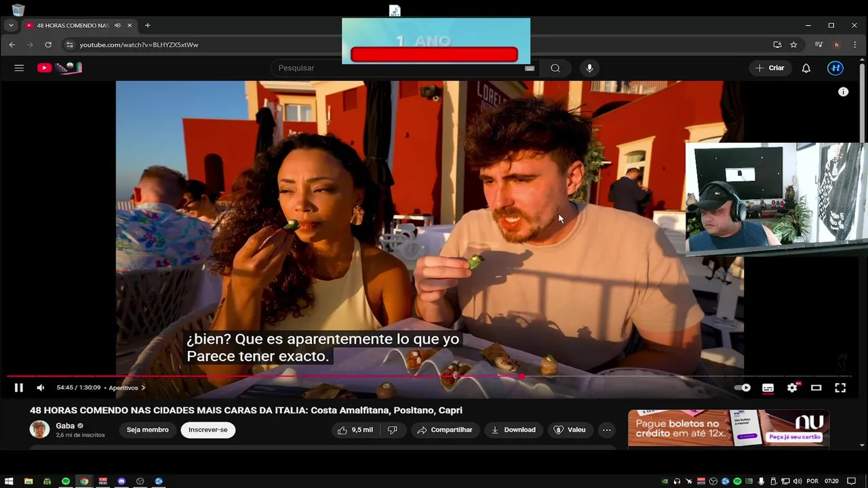Screen dimensions: 868x488
Task: Open YouTube notifications bell
Action: 806,68
